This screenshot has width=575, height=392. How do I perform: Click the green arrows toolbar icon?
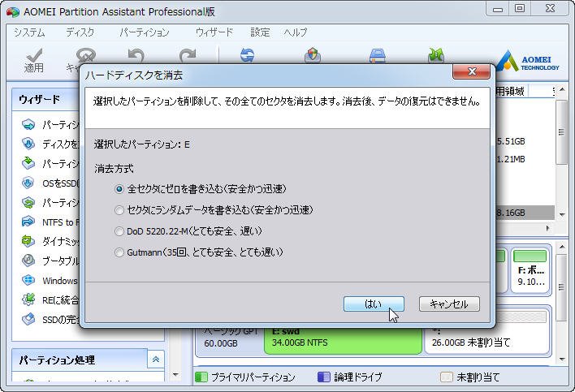436,55
